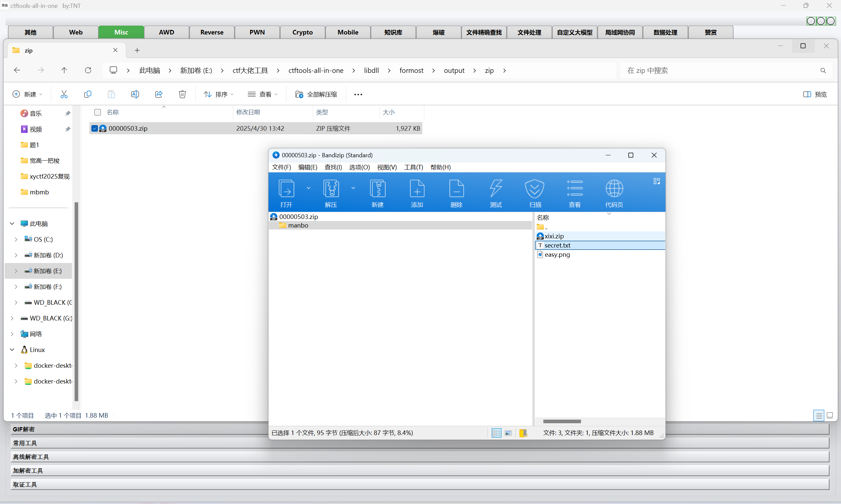
Task: Click the Bandizip Code page (代码页) globe icon
Action: 614,188
